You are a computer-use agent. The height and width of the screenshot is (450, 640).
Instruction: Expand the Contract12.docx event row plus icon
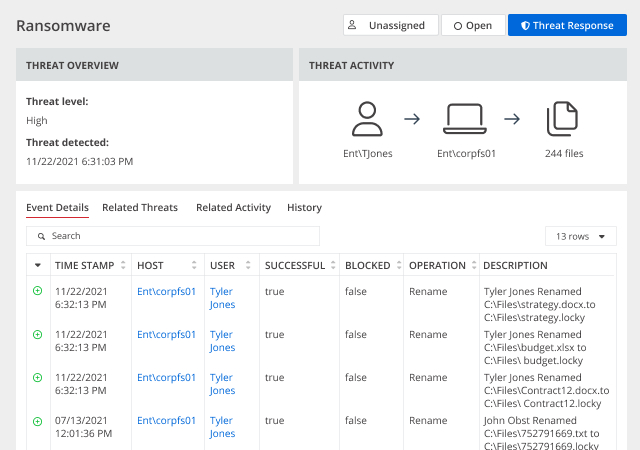38,377
